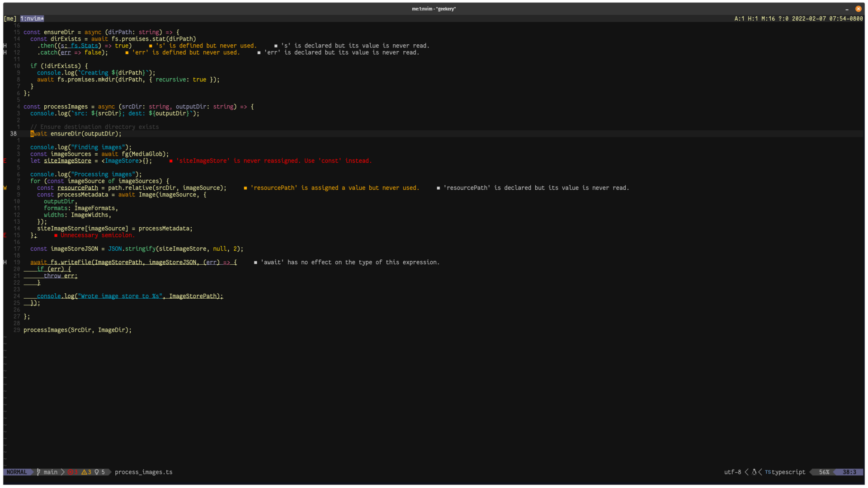The image size is (868, 488).
Task: Click the 'Unnecessary semicolon.' diagnostic text
Action: pyautogui.click(x=98, y=235)
